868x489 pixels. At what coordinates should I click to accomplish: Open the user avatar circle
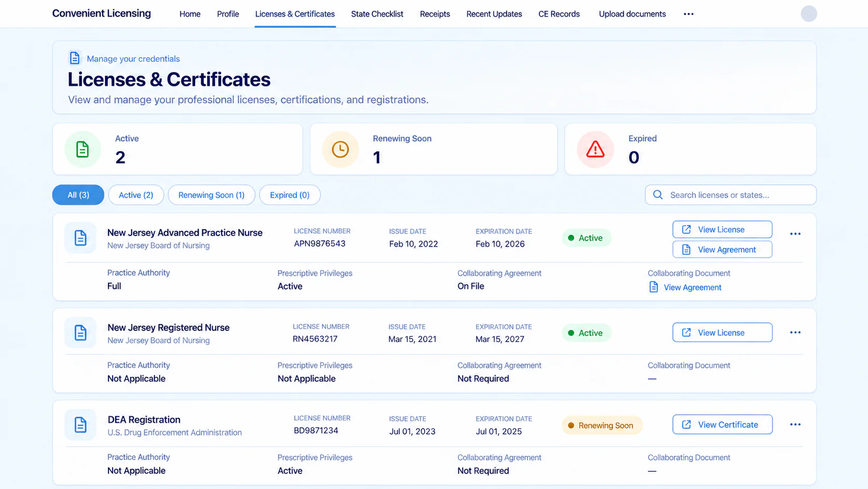pos(808,14)
